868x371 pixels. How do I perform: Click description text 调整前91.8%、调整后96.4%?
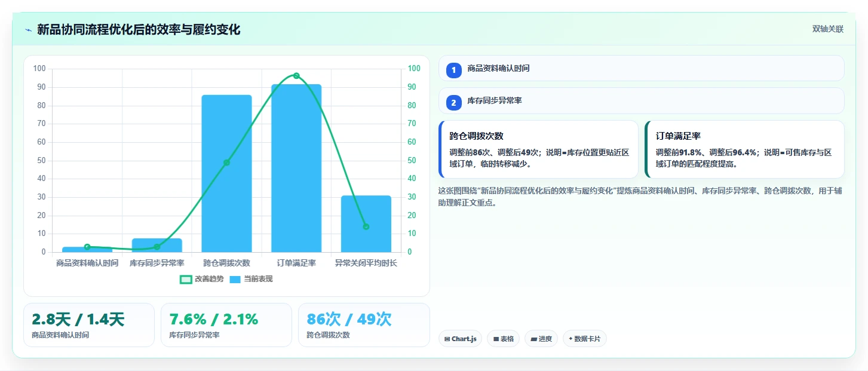click(x=707, y=152)
